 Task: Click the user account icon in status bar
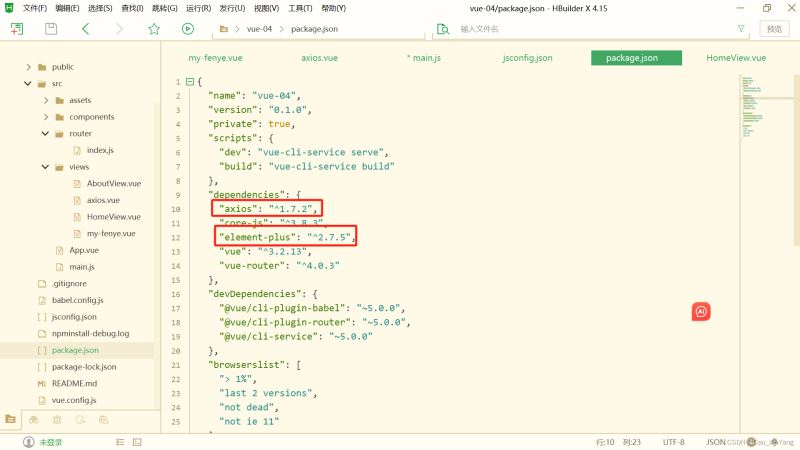[x=29, y=442]
